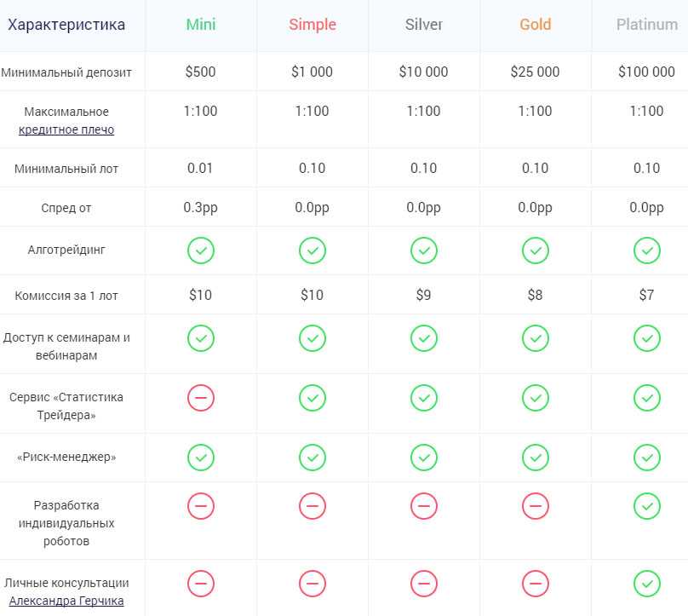This screenshot has width=688, height=616.
Task: Open the кредитное плечо link
Action: pos(66,130)
